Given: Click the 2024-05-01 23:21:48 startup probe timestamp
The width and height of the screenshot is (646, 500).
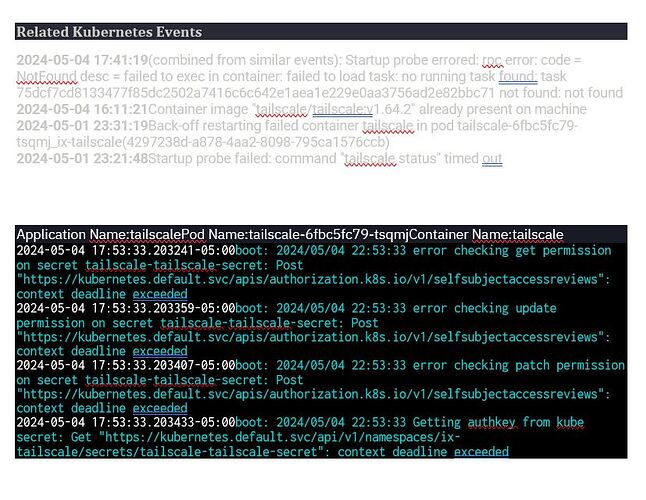Looking at the screenshot, I should pos(82,159).
